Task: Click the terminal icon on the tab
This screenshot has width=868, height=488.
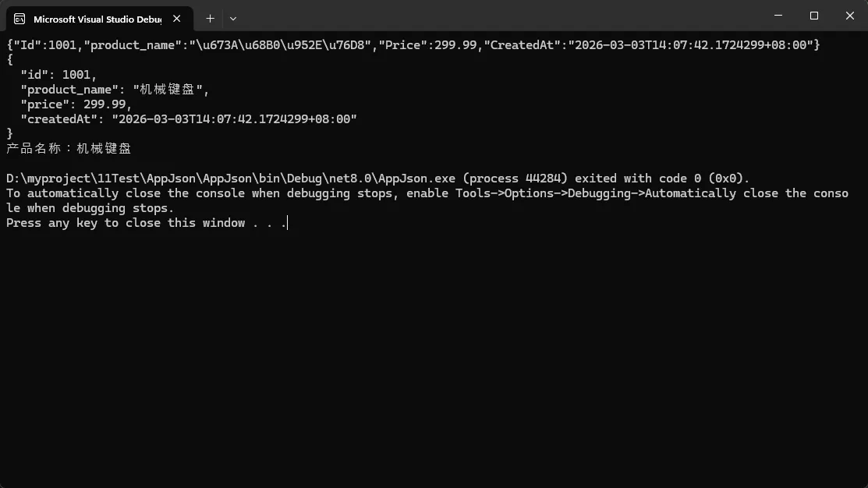Action: click(19, 19)
